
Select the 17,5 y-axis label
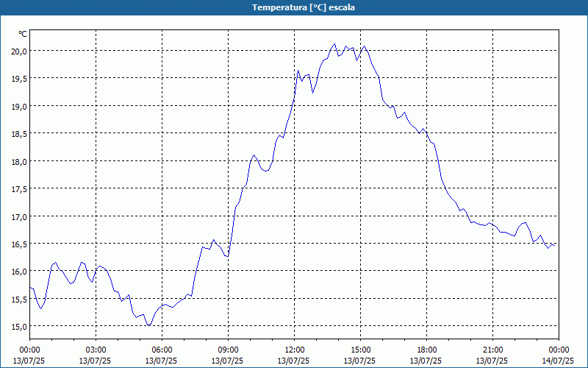click(19, 190)
